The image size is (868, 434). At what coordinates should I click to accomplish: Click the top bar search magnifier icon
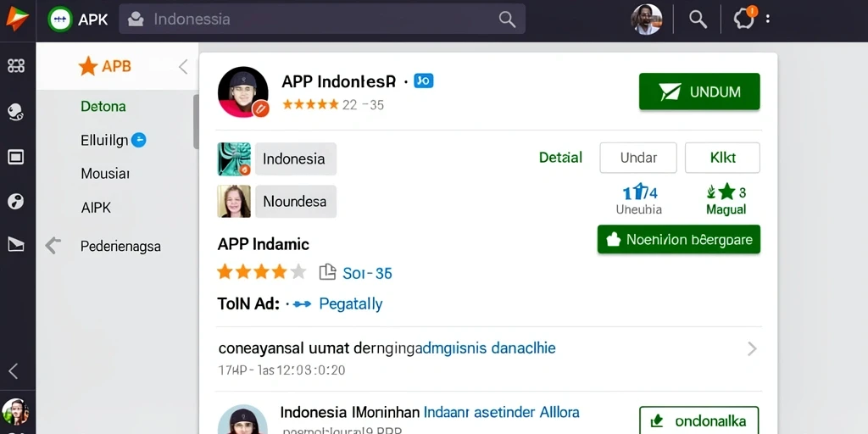pos(698,19)
